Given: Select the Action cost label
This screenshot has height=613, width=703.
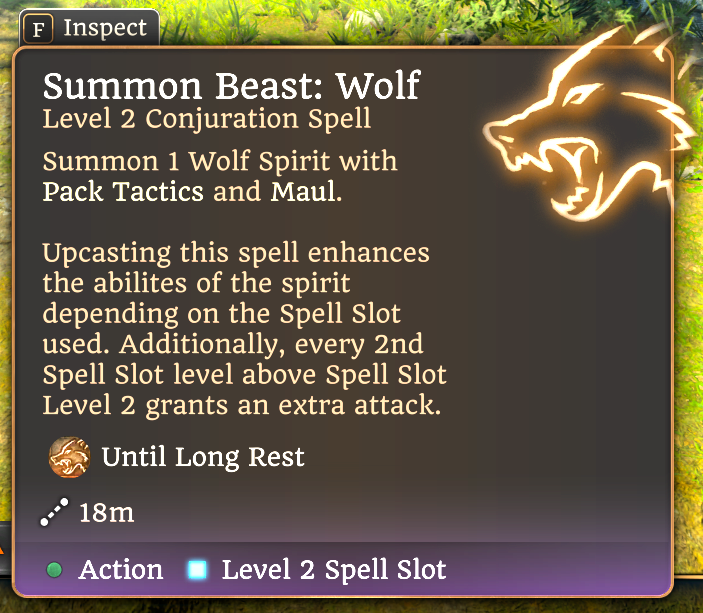Looking at the screenshot, I should coord(121,570).
